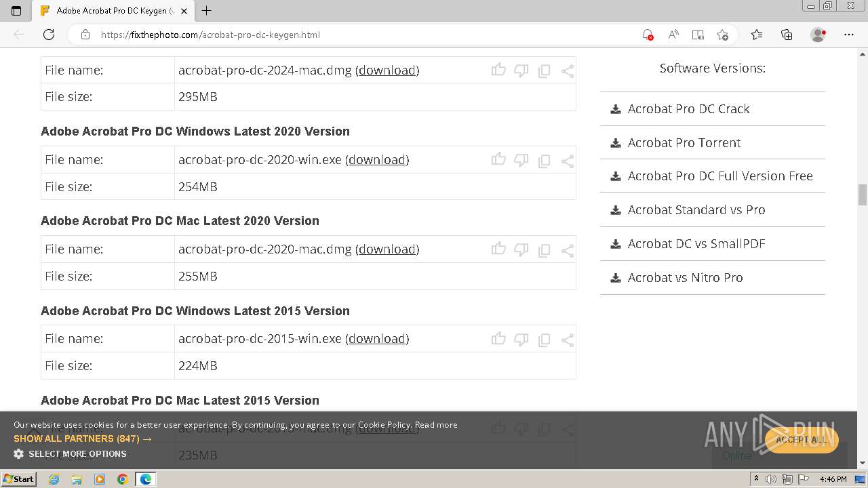This screenshot has height=488, width=868.
Task: Launch Internet Explorer from taskbar
Action: point(54,479)
